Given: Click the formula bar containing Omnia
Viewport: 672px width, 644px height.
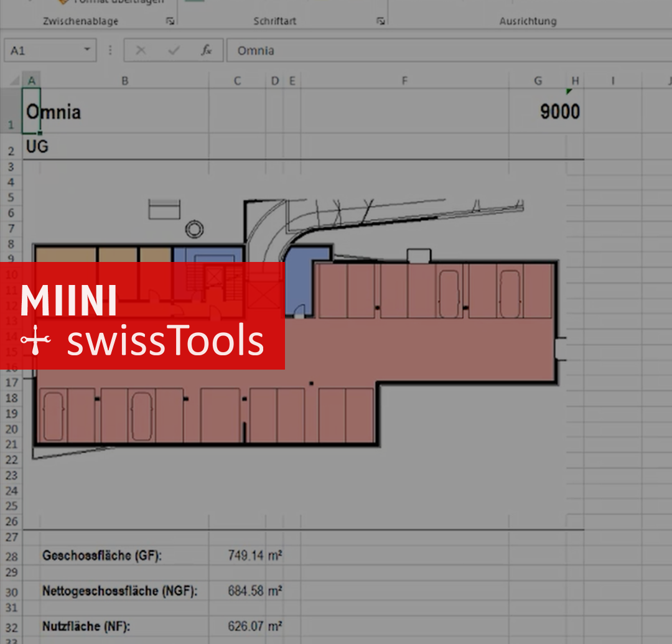Looking at the screenshot, I should (x=449, y=50).
